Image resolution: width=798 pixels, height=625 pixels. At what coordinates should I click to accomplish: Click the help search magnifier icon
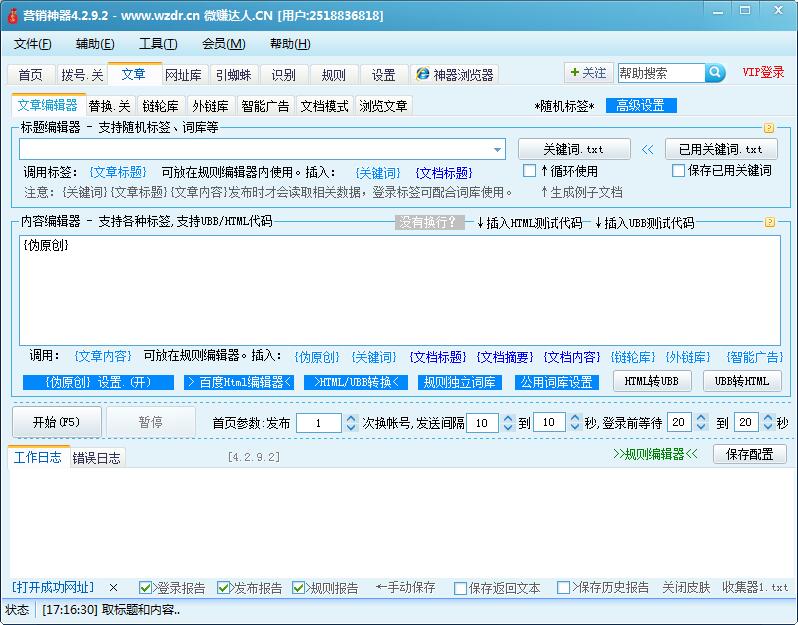[715, 73]
